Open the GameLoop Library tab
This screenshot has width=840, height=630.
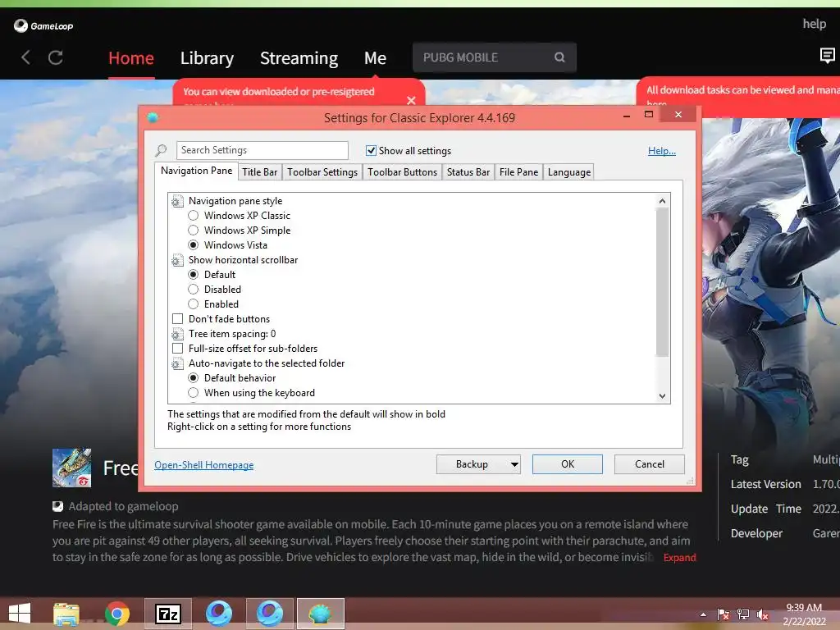click(x=207, y=58)
